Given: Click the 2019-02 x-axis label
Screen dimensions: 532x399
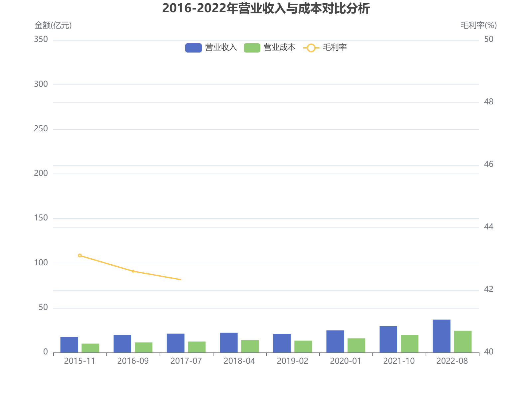Looking at the screenshot, I should pos(293,361).
